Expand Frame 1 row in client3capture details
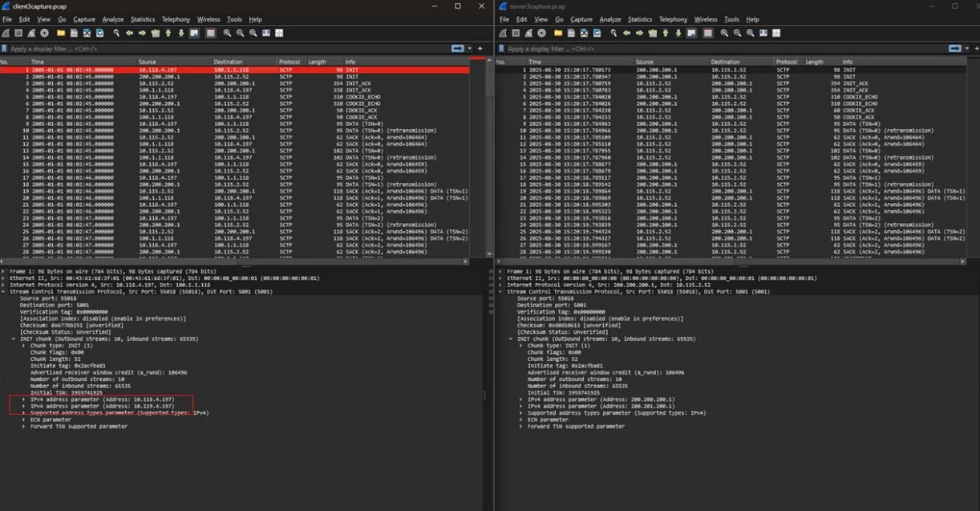Viewport: 980px width, 511px height. click(x=4, y=272)
